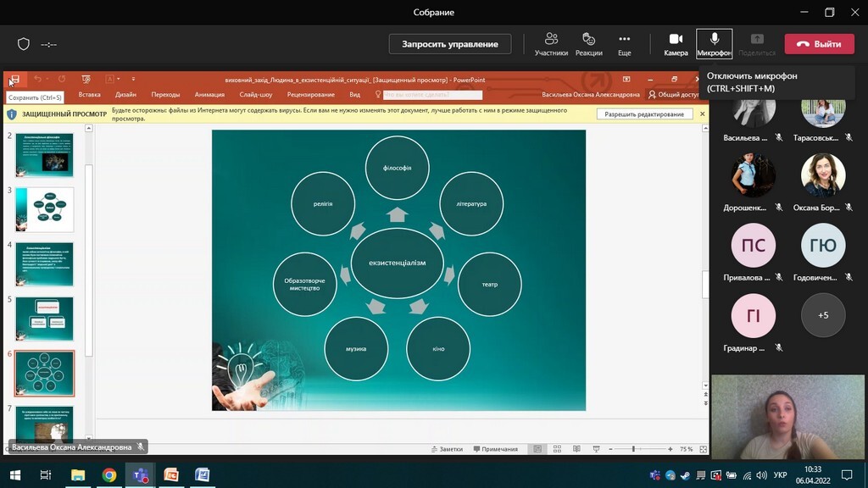
Task: Open the Участники participants panel
Action: coord(551,43)
